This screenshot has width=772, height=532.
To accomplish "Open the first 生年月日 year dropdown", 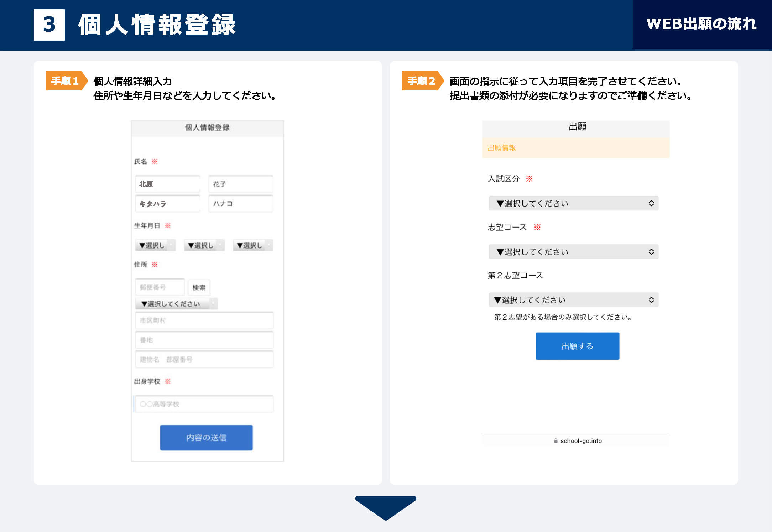I will point(155,245).
